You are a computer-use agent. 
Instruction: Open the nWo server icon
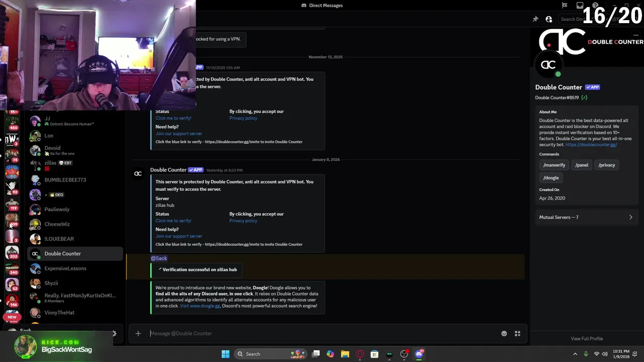coord(12,139)
